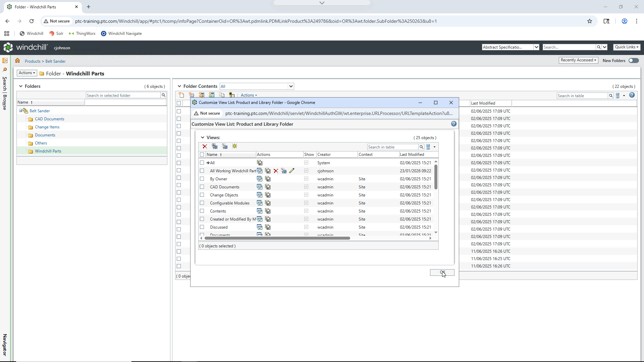This screenshot has width=644, height=362.
Task: Click the New Document icon in Folder Contents toolbar
Action: [x=181, y=95]
